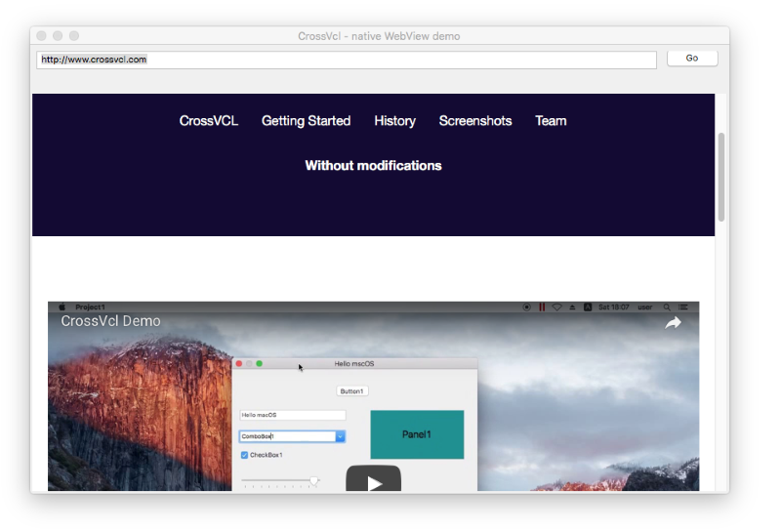This screenshot has height=532, width=781.
Task: Click the red pause icon in menu bar
Action: click(542, 307)
